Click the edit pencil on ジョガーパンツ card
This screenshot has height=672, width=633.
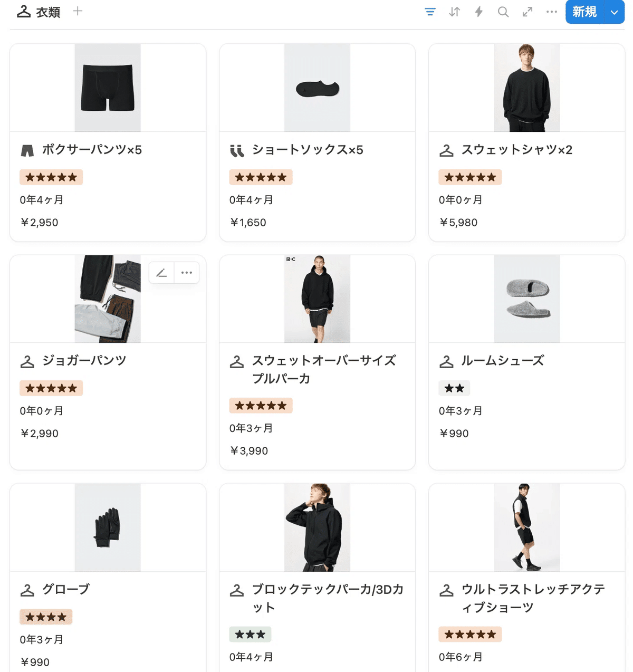[x=161, y=273]
